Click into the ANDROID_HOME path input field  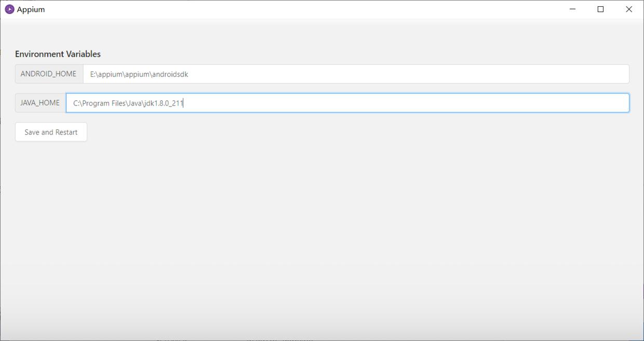356,74
